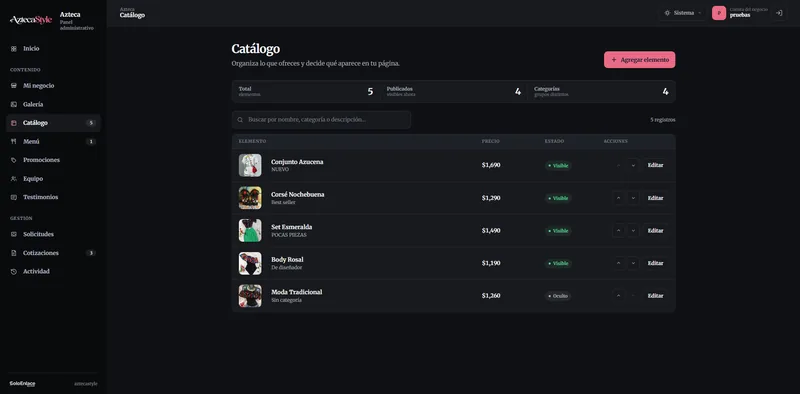Click the Agregar elemento button
Viewport: 800px width, 394px height.
point(639,60)
